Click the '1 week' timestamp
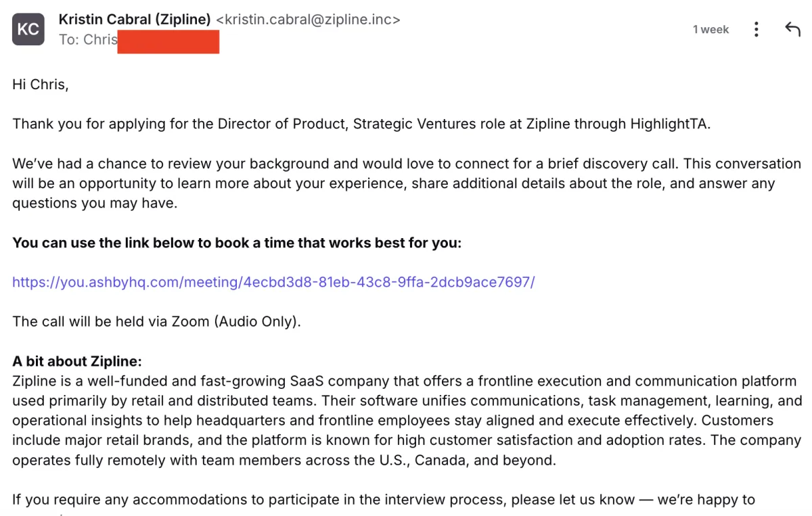 pos(710,29)
